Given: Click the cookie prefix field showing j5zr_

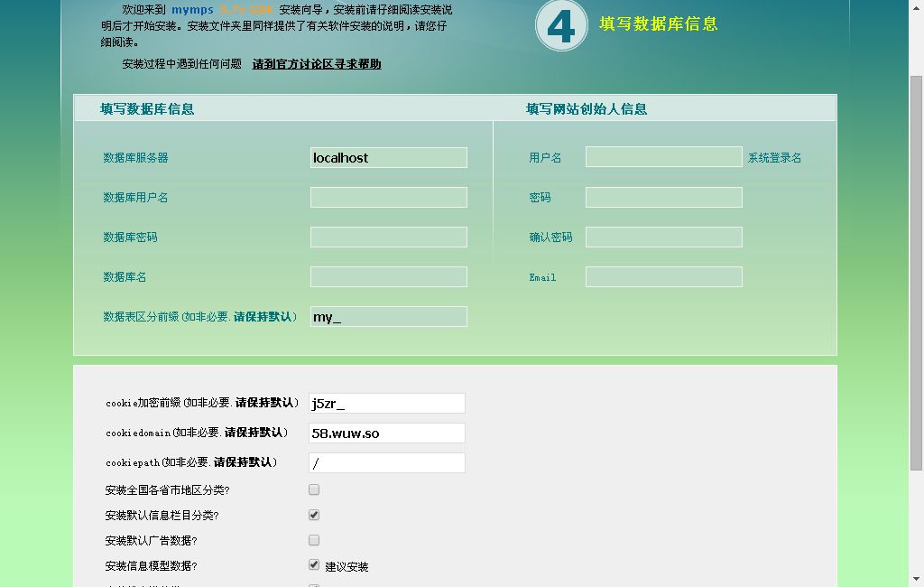Looking at the screenshot, I should click(386, 403).
